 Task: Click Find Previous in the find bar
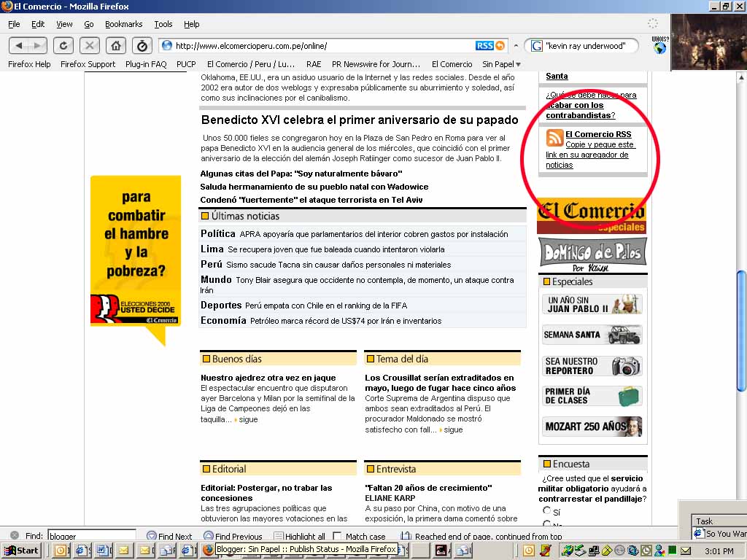click(x=233, y=536)
